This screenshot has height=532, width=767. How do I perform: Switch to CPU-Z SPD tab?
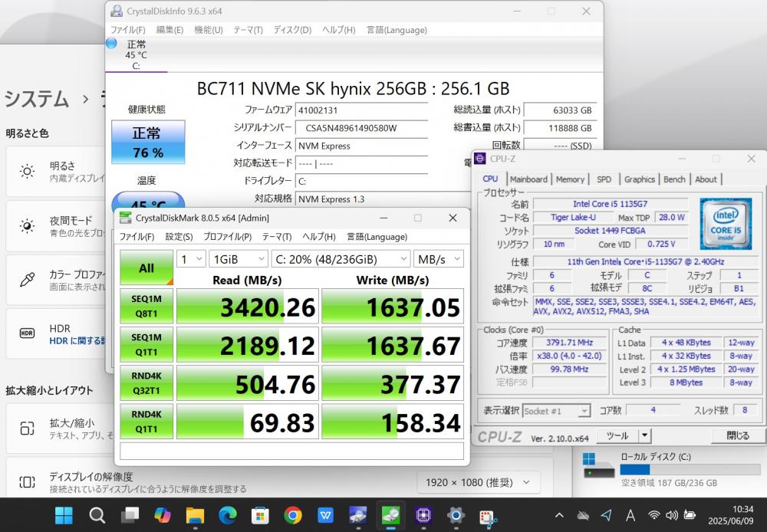[x=604, y=179]
